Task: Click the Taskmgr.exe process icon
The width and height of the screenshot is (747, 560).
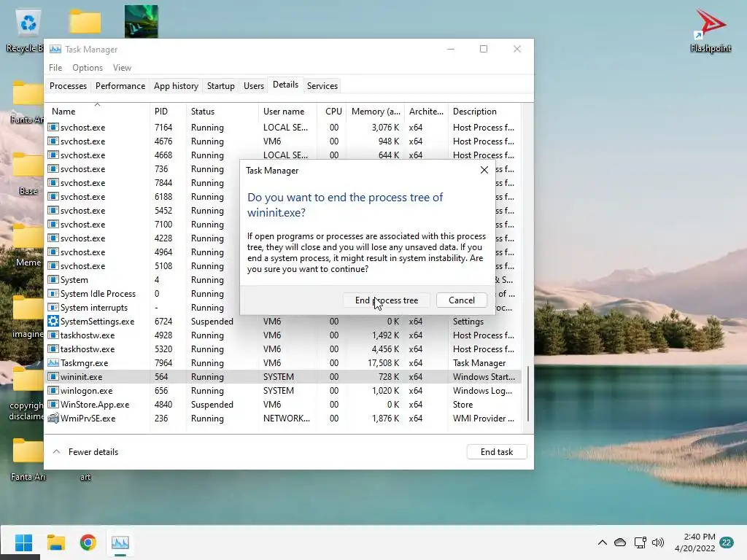Action: (x=53, y=363)
